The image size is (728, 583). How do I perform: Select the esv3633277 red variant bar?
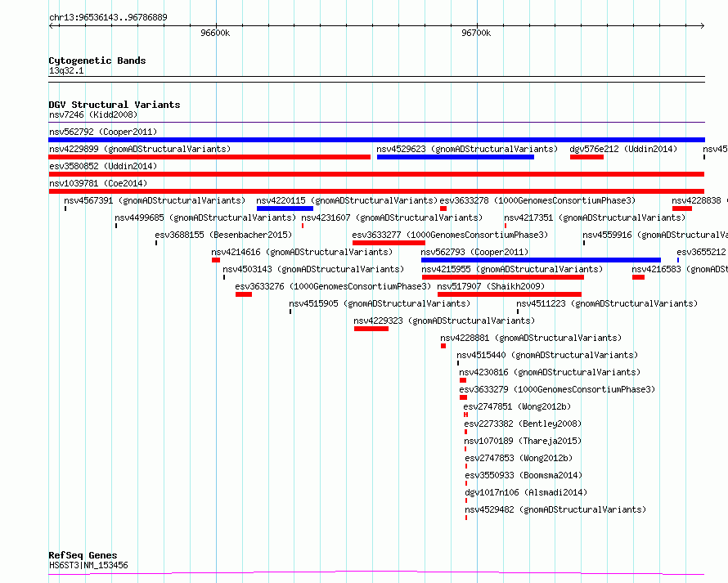tap(389, 243)
